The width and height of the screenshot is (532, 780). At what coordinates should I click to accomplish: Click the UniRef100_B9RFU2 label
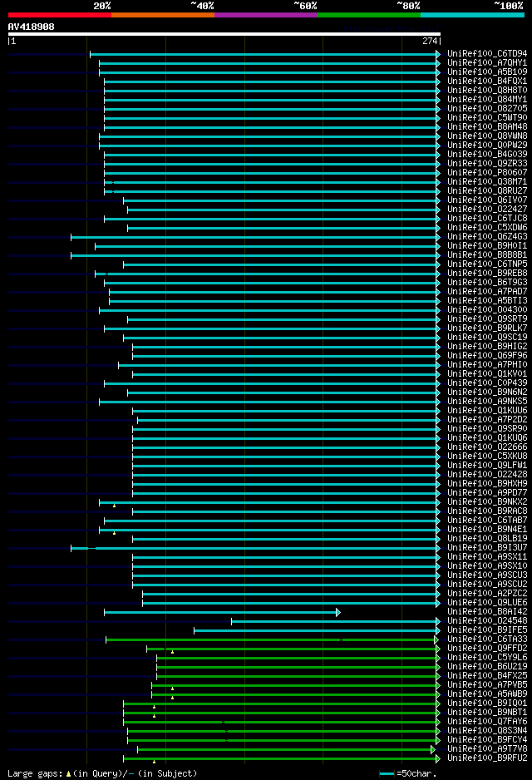tap(487, 758)
